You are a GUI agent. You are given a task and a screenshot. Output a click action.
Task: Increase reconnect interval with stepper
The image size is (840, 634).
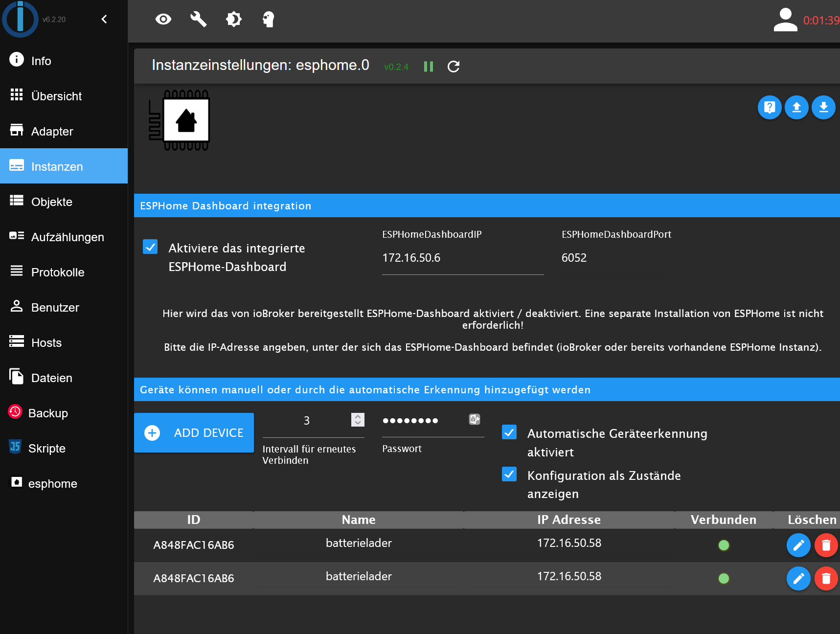358,416
